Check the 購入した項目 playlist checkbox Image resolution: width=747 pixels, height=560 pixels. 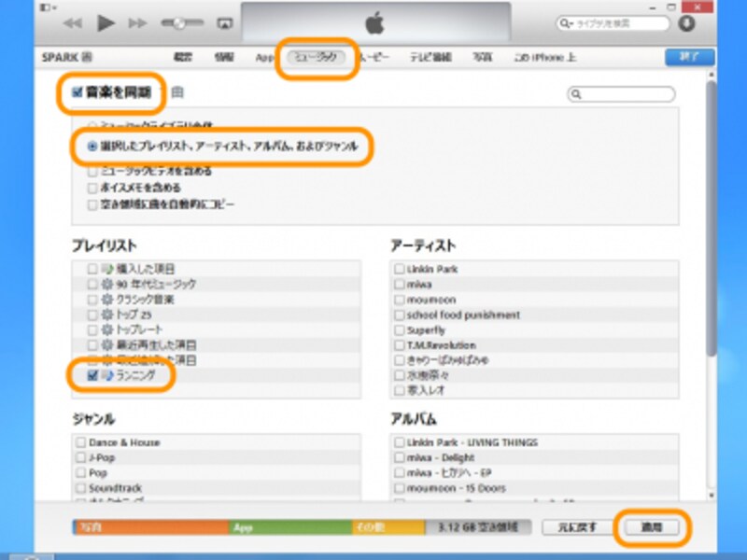point(92,269)
